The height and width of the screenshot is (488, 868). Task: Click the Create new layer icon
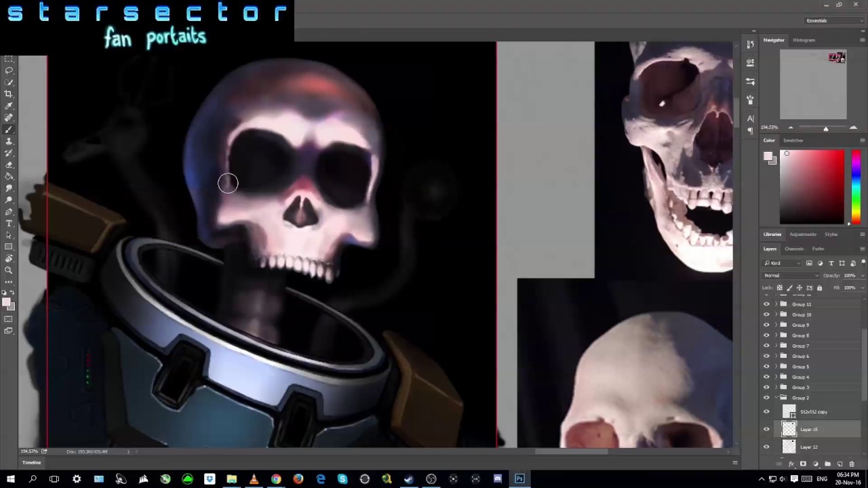(840, 464)
